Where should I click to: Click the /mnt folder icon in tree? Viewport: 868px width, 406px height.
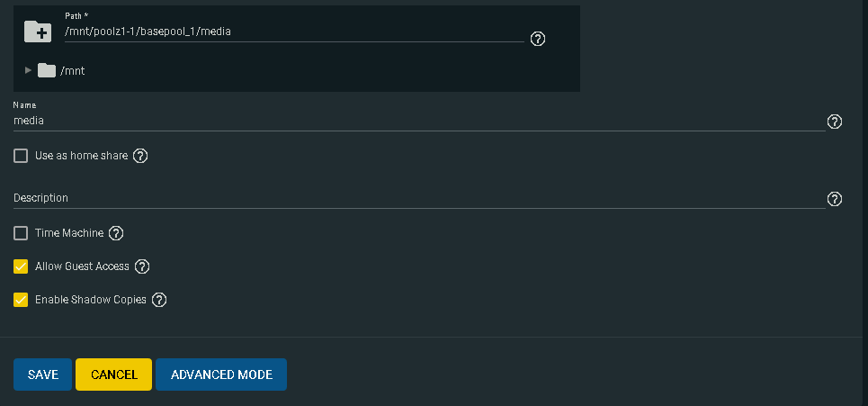point(47,70)
